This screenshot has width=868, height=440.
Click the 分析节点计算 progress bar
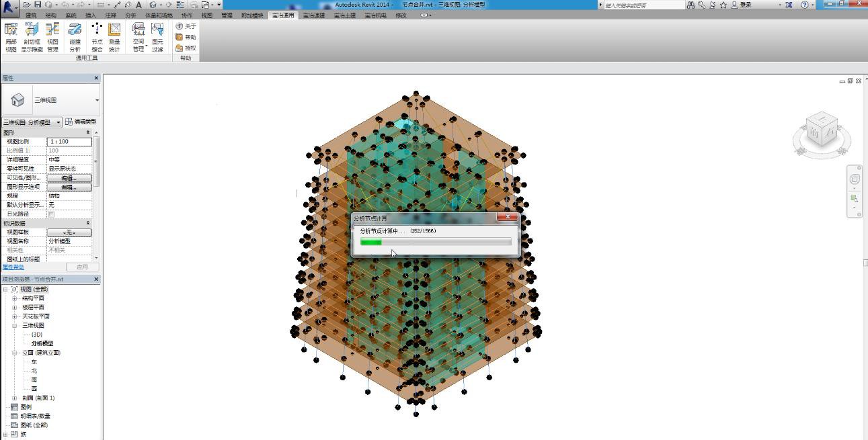(x=436, y=242)
